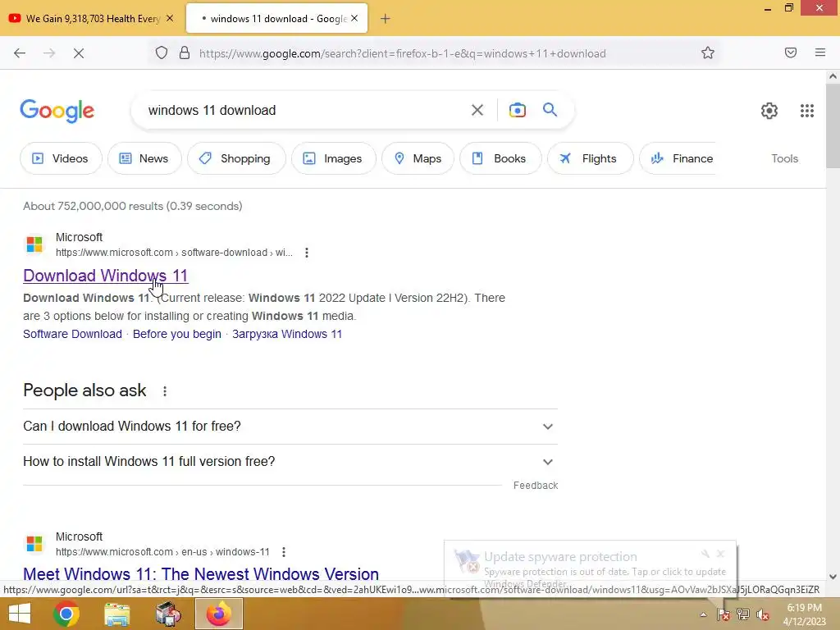Viewport: 840px width, 630px height.
Task: Open more options for first Microsoft result
Action: pos(307,253)
